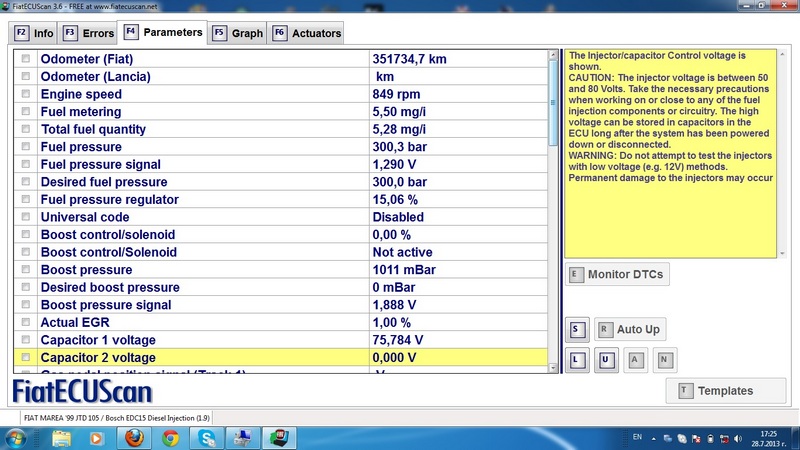The image size is (800, 450).
Task: Click the Monitor DTCs button
Action: coord(616,274)
